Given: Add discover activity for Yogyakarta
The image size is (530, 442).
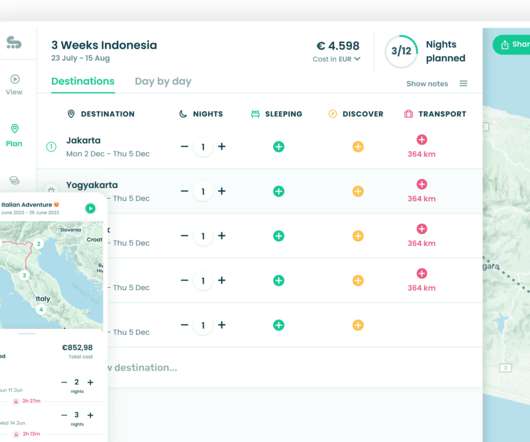Looking at the screenshot, I should (358, 191).
